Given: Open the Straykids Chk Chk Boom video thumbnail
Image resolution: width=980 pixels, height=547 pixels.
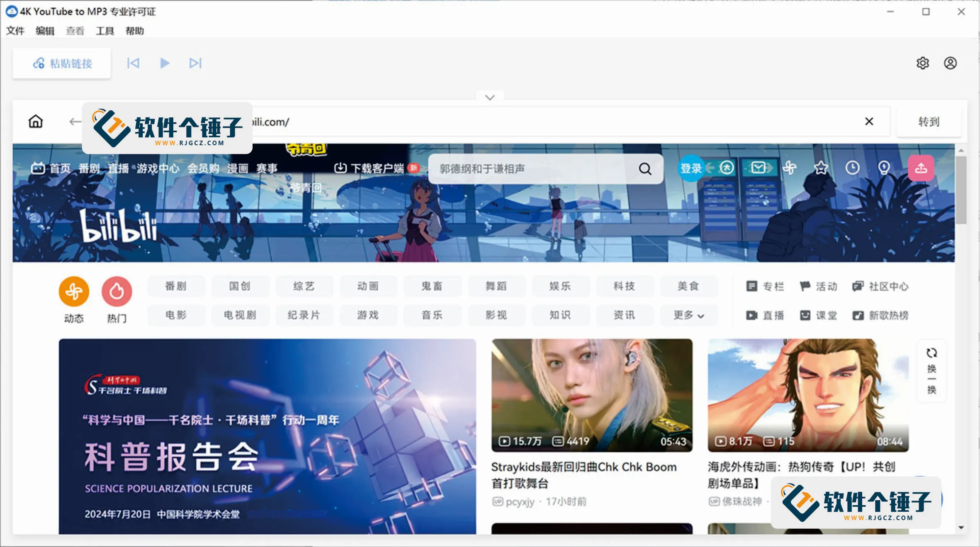Looking at the screenshot, I should pyautogui.click(x=592, y=395).
